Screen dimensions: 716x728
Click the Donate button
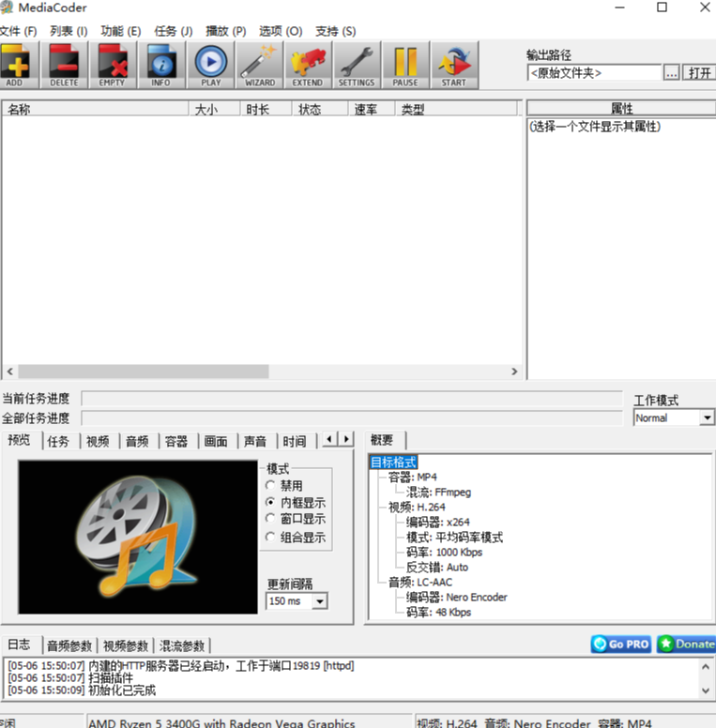[686, 644]
